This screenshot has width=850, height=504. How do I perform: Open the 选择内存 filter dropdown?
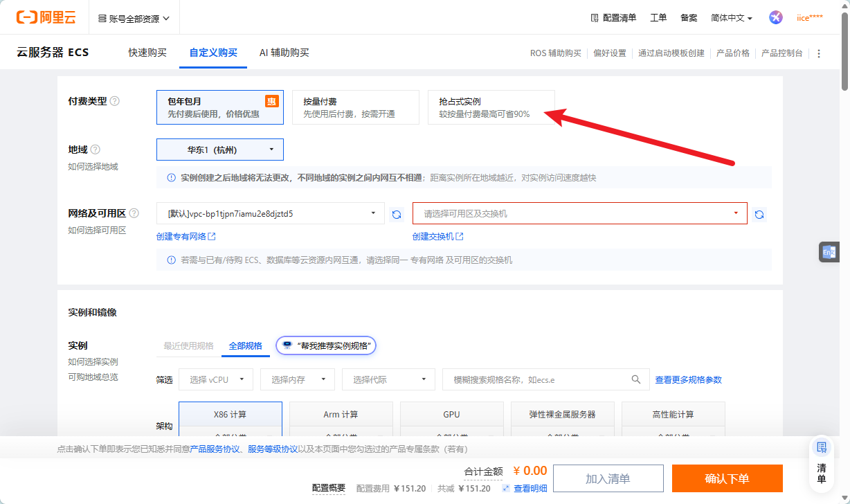298,379
